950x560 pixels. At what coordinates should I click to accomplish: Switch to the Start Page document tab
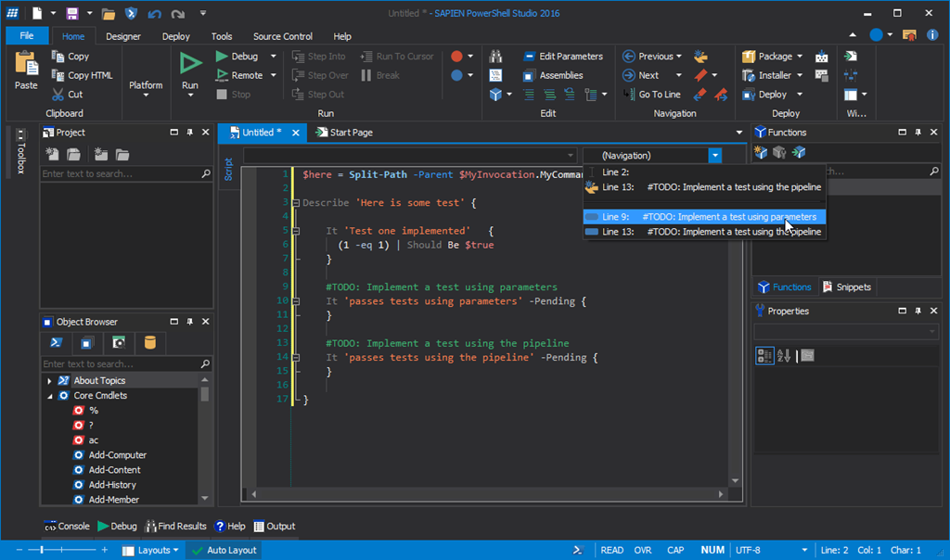pos(344,133)
